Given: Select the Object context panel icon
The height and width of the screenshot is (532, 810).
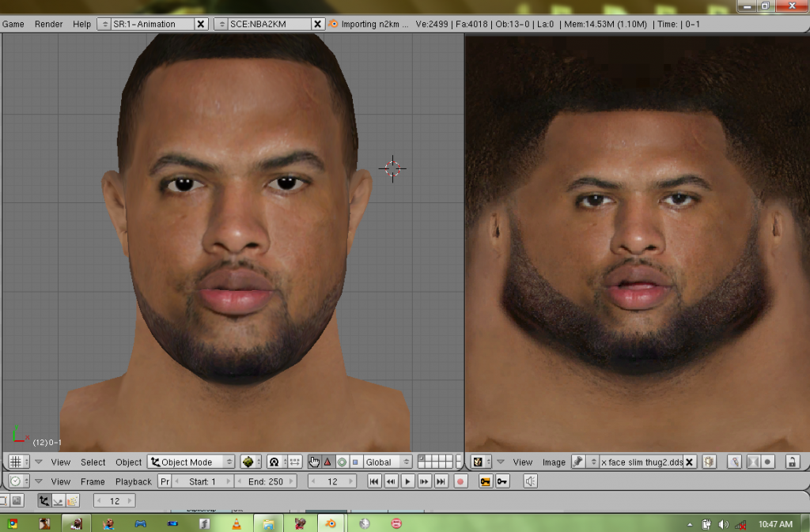Looking at the screenshot, I should pos(44,500).
